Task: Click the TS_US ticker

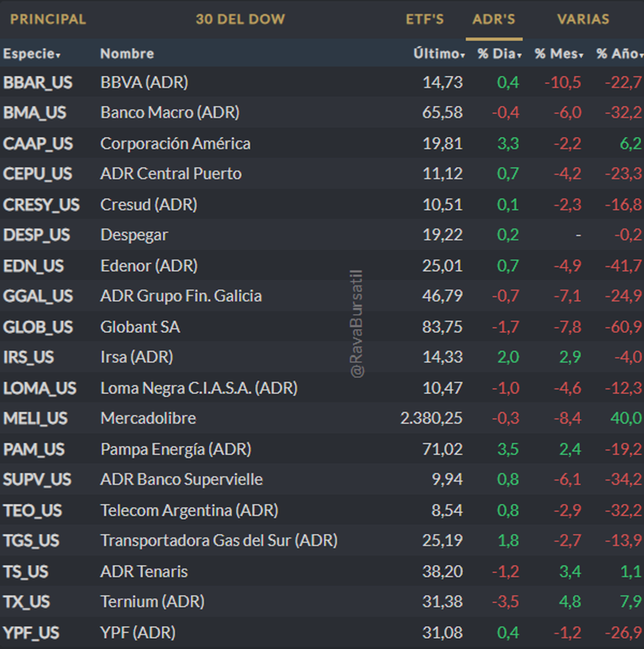Action: [26, 572]
